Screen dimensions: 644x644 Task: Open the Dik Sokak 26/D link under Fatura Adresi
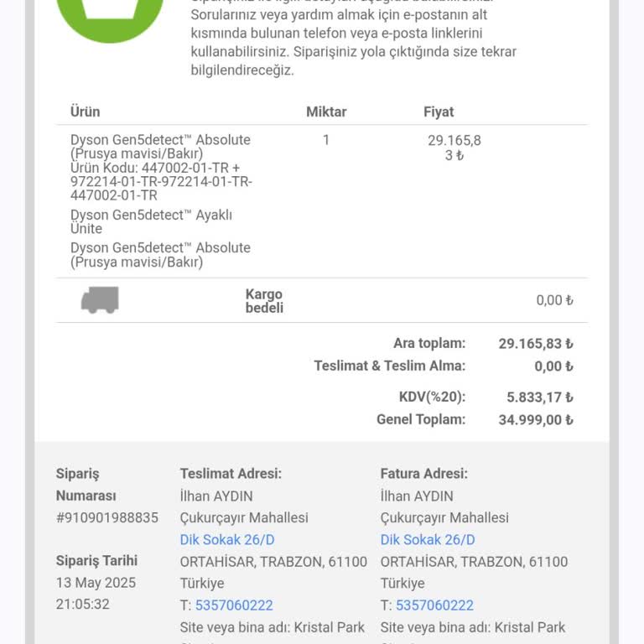click(x=428, y=540)
